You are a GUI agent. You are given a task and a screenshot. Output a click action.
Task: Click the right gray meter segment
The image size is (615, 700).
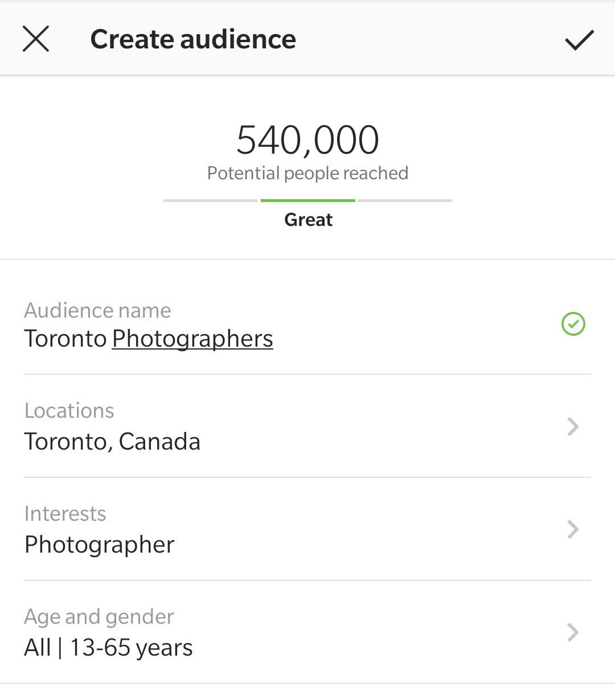[404, 200]
